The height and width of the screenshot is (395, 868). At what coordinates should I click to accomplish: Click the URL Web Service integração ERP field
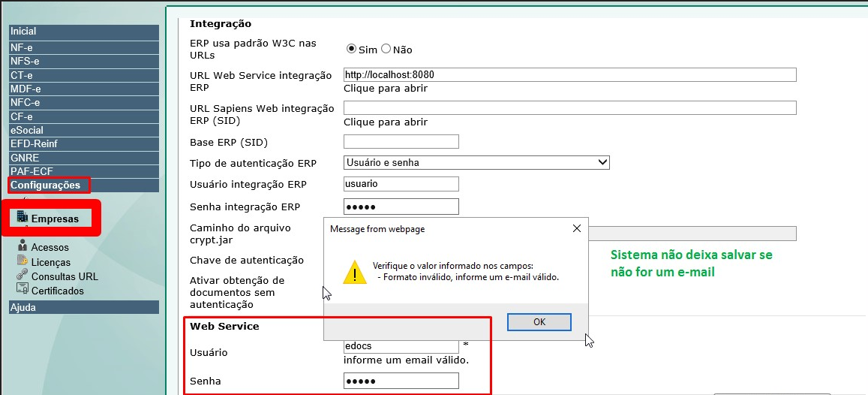(x=569, y=74)
